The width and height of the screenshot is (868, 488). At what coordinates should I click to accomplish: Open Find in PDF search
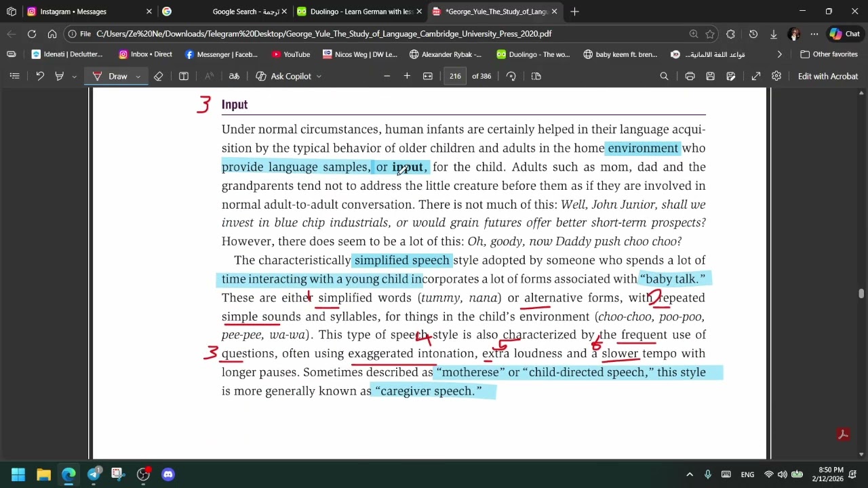click(665, 76)
